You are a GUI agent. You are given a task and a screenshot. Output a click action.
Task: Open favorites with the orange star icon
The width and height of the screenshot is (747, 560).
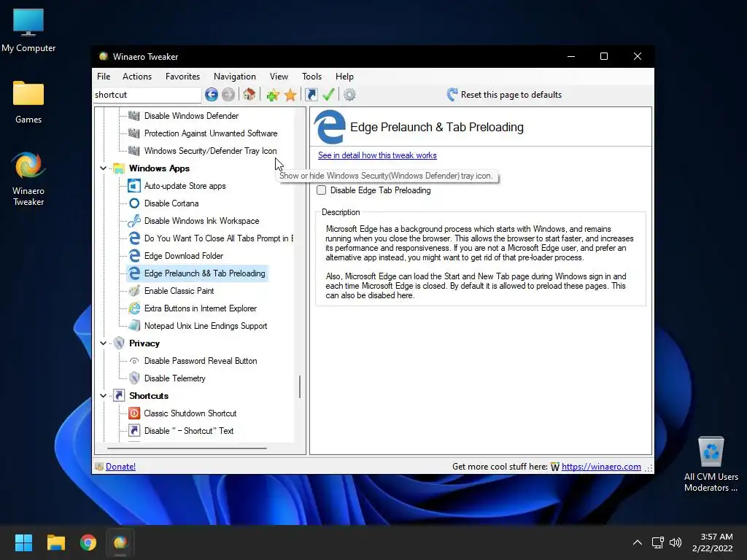click(x=290, y=95)
